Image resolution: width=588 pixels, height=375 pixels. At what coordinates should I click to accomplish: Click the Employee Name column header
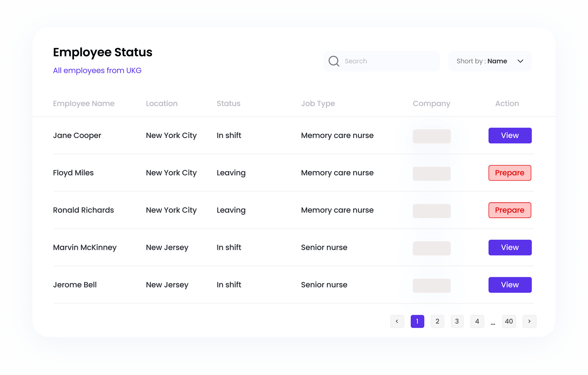point(84,104)
